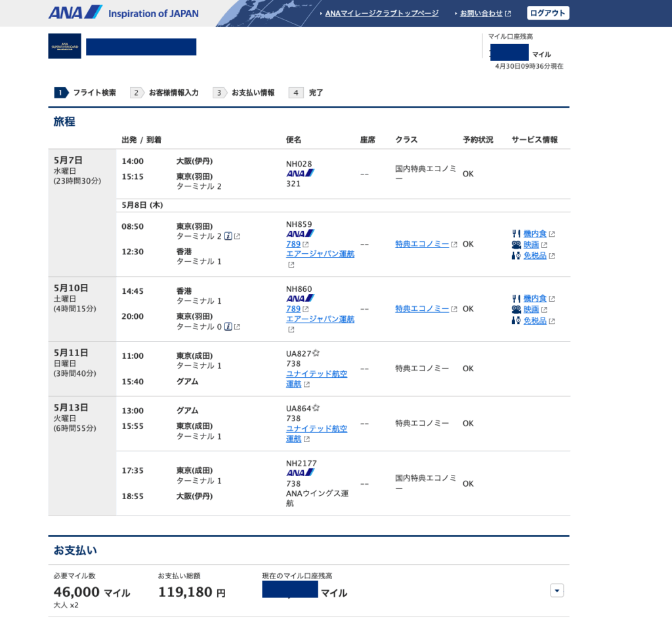Select step 4 完了
The width and height of the screenshot is (672, 629).
306,92
